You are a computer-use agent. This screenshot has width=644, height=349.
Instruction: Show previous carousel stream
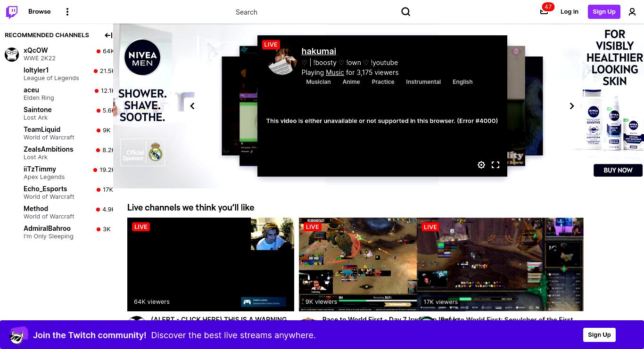[192, 106]
